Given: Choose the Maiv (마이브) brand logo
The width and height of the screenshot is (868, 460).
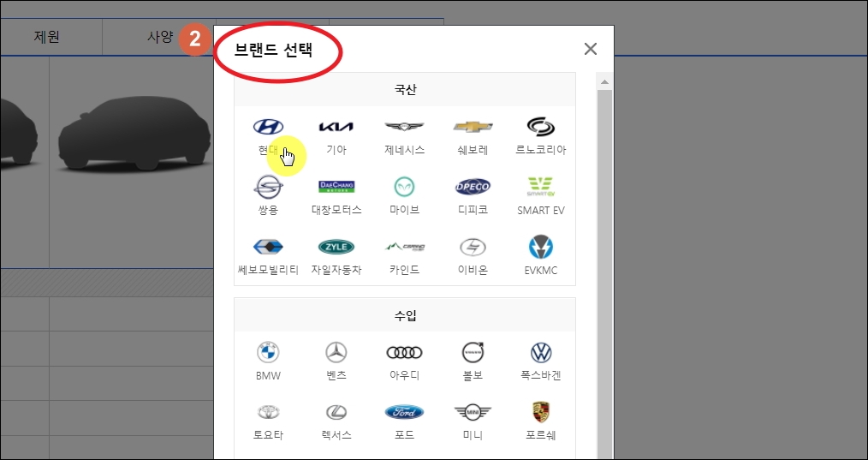Looking at the screenshot, I should pyautogui.click(x=404, y=187).
